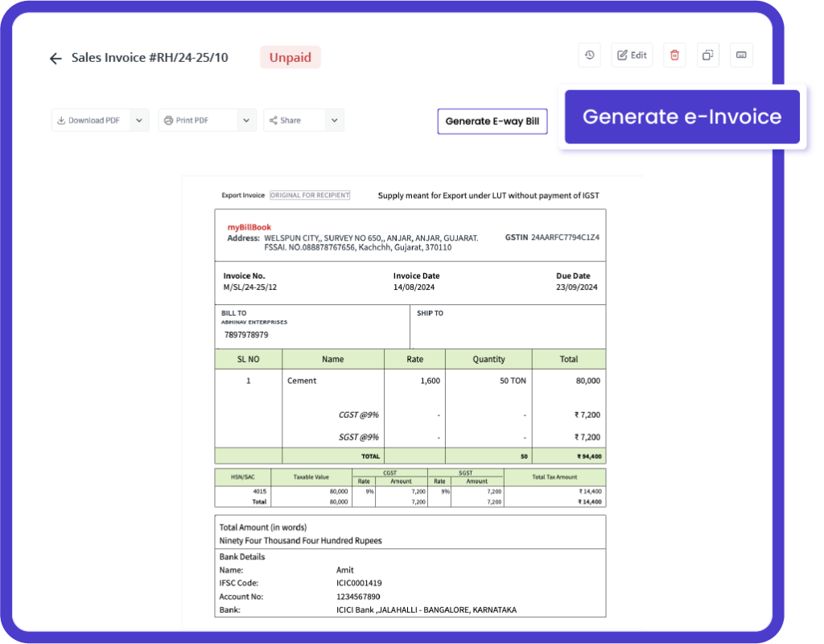Viewport: 824px width, 644px height.
Task: Duplicate the invoice via the copy icon
Action: click(x=708, y=55)
